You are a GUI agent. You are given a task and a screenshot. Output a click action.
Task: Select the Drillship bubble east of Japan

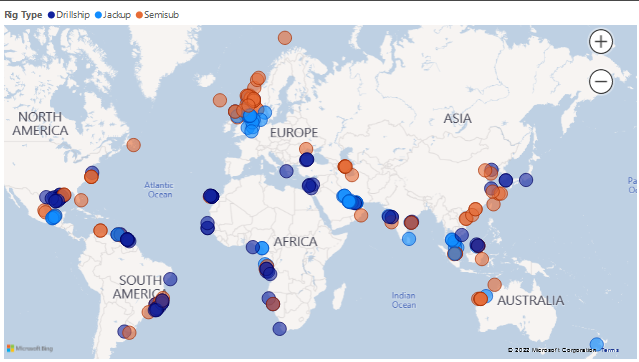526,180
